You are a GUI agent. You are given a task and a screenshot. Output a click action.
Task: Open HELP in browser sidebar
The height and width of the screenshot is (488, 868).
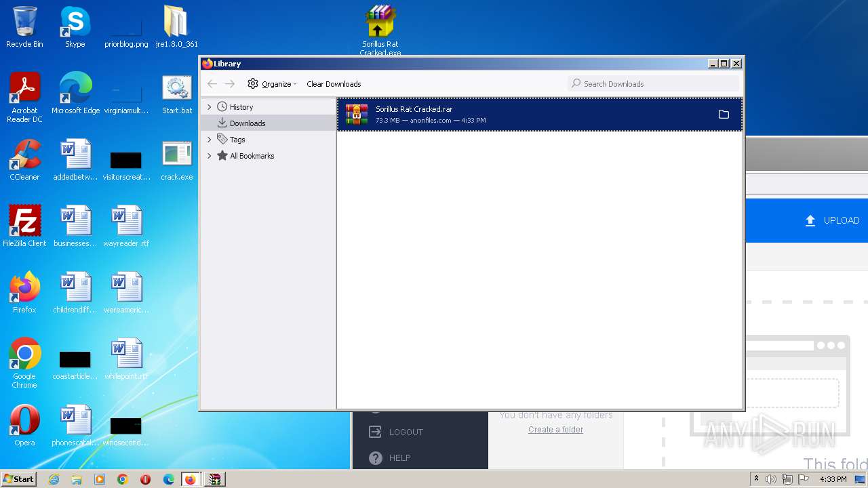391,457
